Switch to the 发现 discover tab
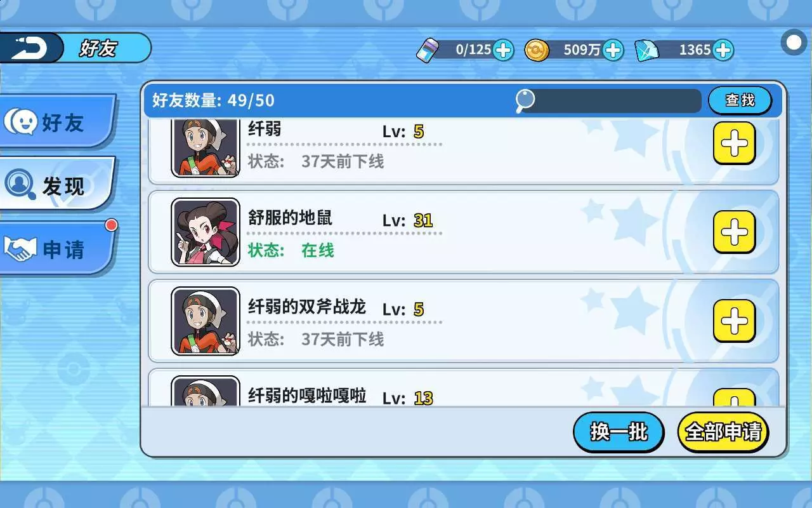Image resolution: width=812 pixels, height=508 pixels. (x=57, y=185)
